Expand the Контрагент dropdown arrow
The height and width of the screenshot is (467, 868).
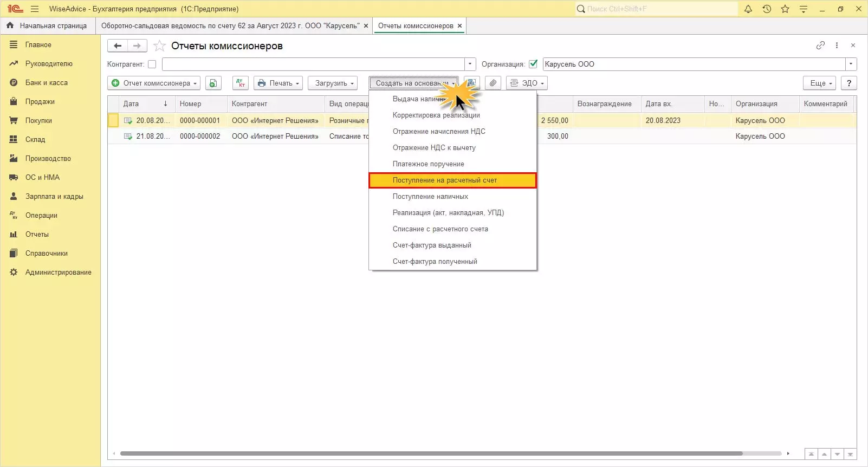pyautogui.click(x=470, y=64)
